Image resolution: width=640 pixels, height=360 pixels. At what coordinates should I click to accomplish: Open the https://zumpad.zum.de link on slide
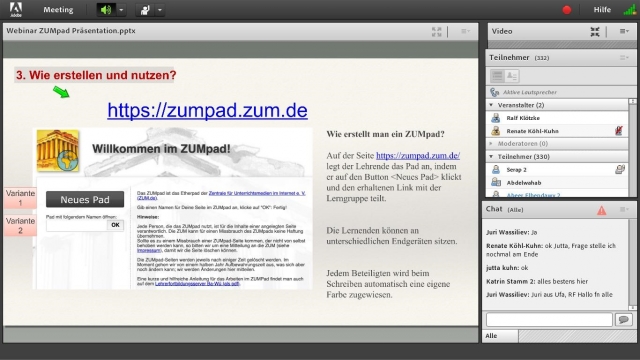[207, 110]
